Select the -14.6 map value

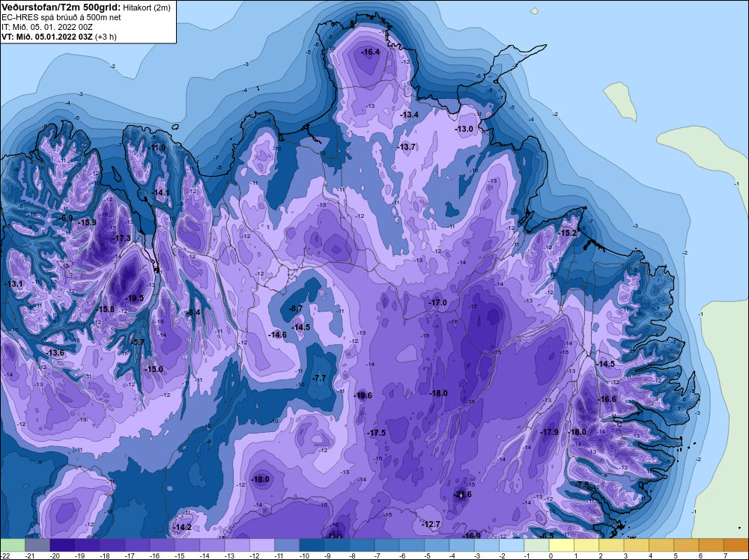[x=278, y=335]
